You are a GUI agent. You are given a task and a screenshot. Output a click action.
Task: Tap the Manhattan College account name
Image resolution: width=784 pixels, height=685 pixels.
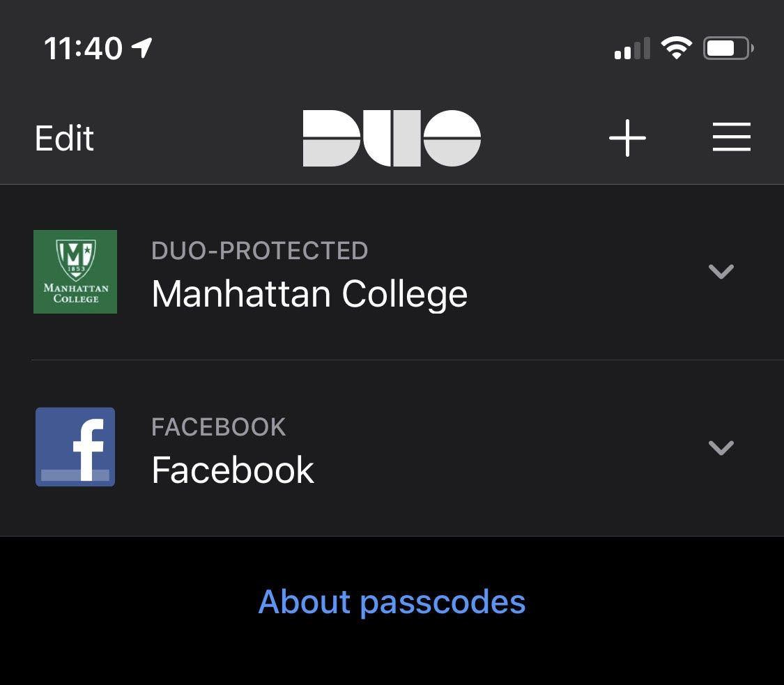pos(309,293)
